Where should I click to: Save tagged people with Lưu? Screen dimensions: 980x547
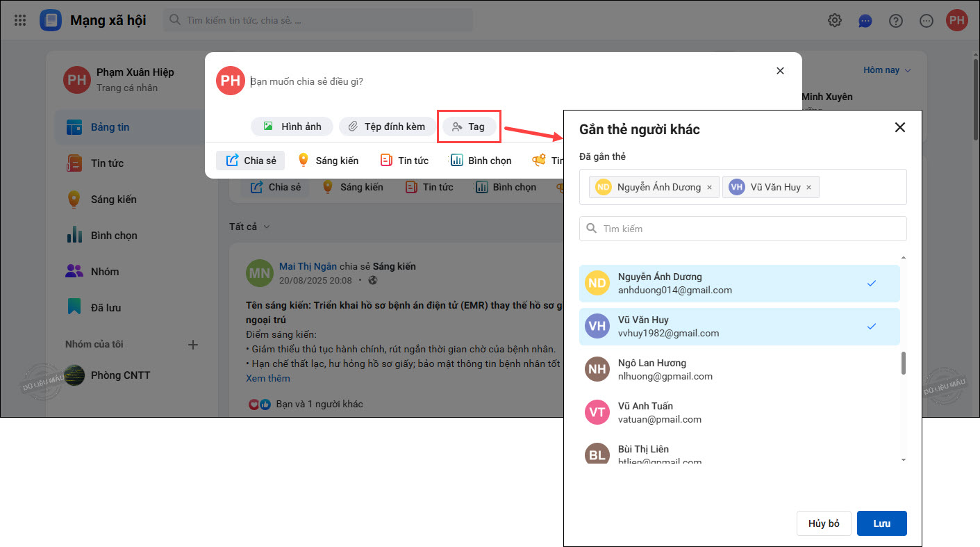[x=882, y=523]
